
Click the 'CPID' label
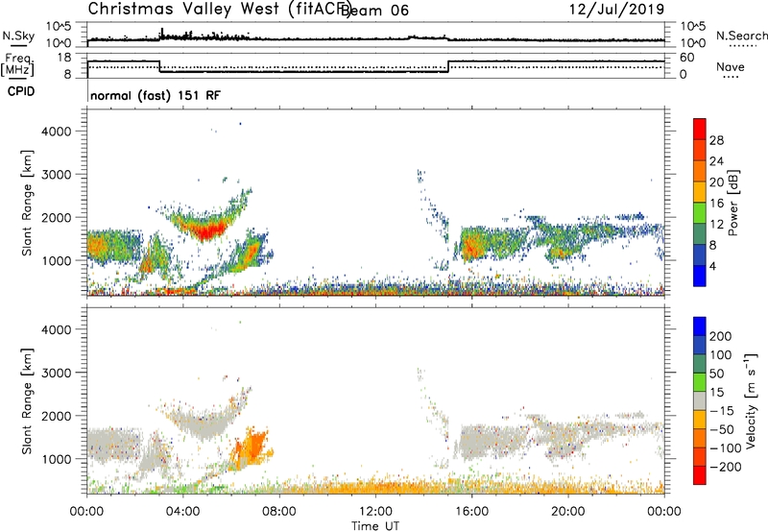click(21, 91)
